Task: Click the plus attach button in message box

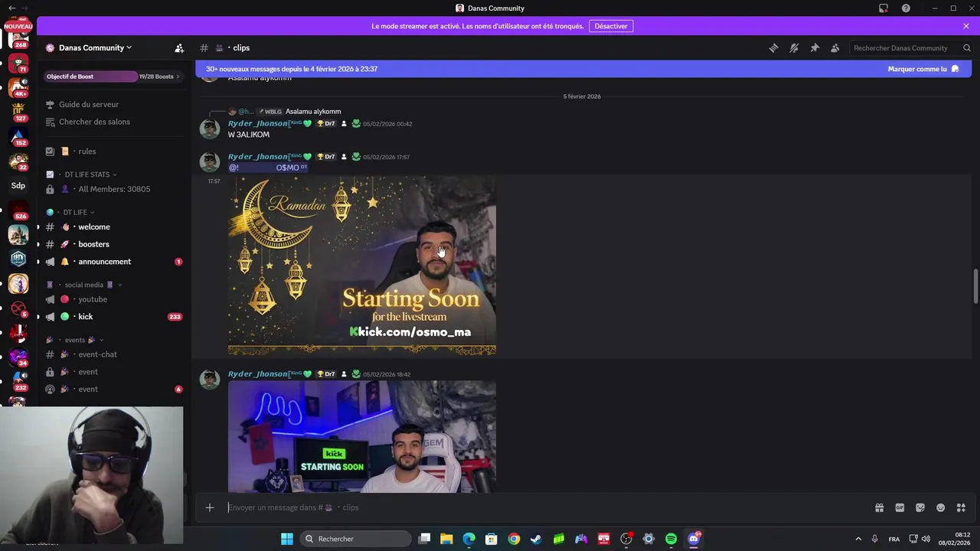Action: 210,507
